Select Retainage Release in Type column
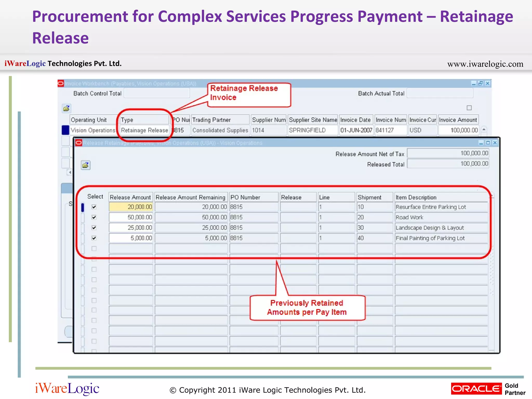This screenshot has height=399, width=532. pos(144,130)
